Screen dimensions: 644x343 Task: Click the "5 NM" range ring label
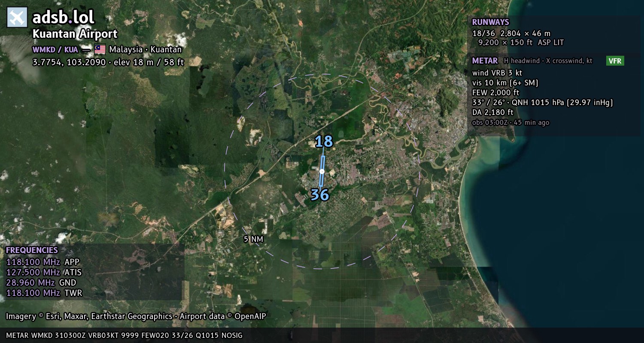click(x=253, y=239)
